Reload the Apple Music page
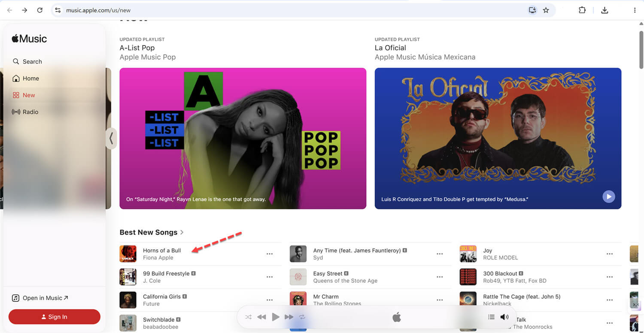This screenshot has height=333, width=644. click(40, 10)
